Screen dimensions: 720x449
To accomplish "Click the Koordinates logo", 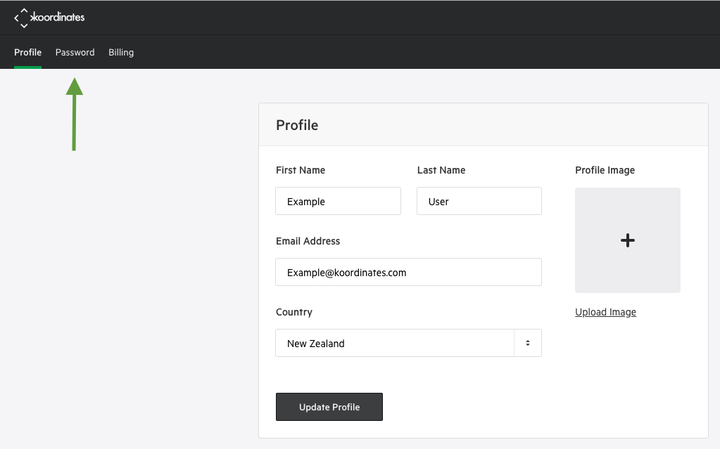I will 49,18.
